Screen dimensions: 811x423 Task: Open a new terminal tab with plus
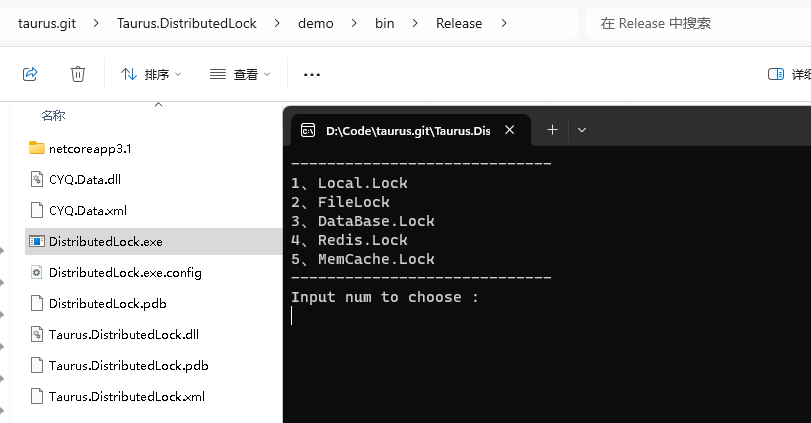point(552,130)
